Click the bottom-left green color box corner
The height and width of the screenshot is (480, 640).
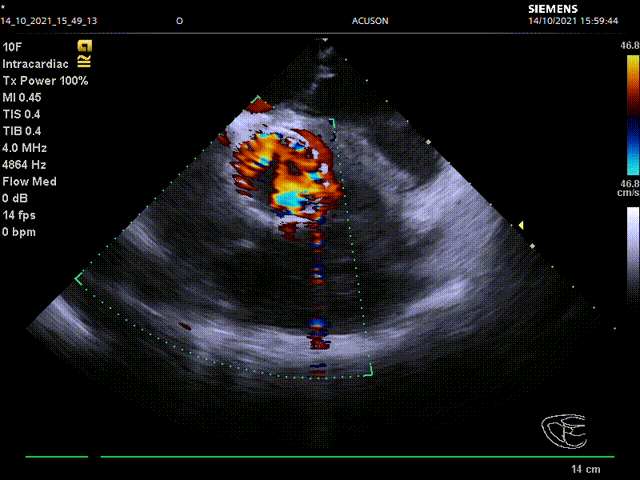78,279
